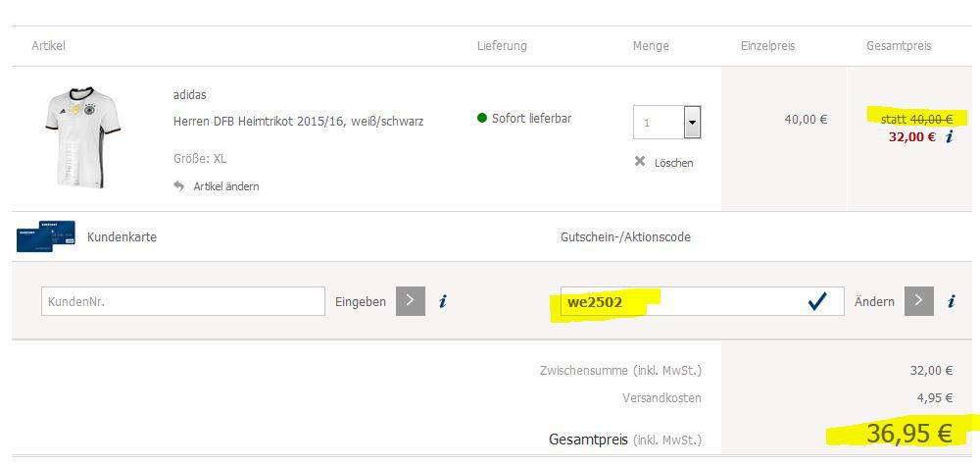Screen dimensions: 980x466
Task: Click the DFB jersey product thumbnail
Action: pos(82,137)
